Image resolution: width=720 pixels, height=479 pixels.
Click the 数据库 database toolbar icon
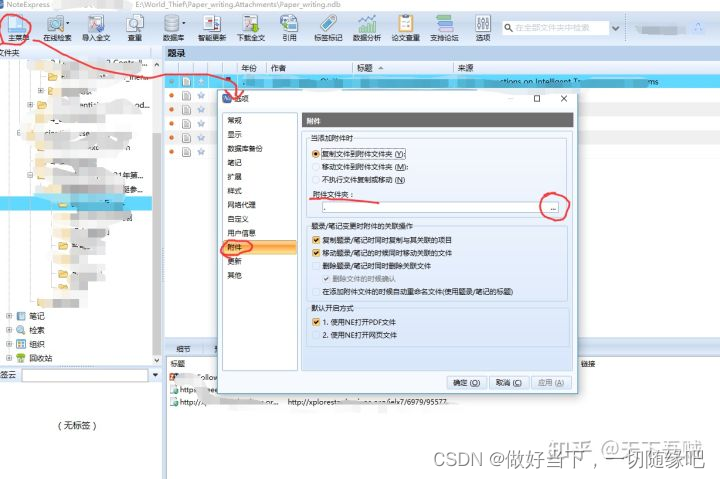tap(172, 23)
